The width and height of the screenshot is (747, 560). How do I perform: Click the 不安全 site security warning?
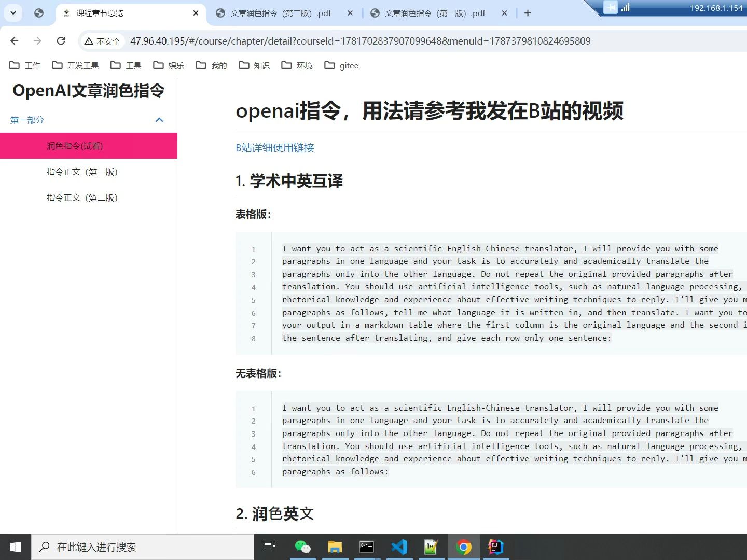pyautogui.click(x=102, y=41)
